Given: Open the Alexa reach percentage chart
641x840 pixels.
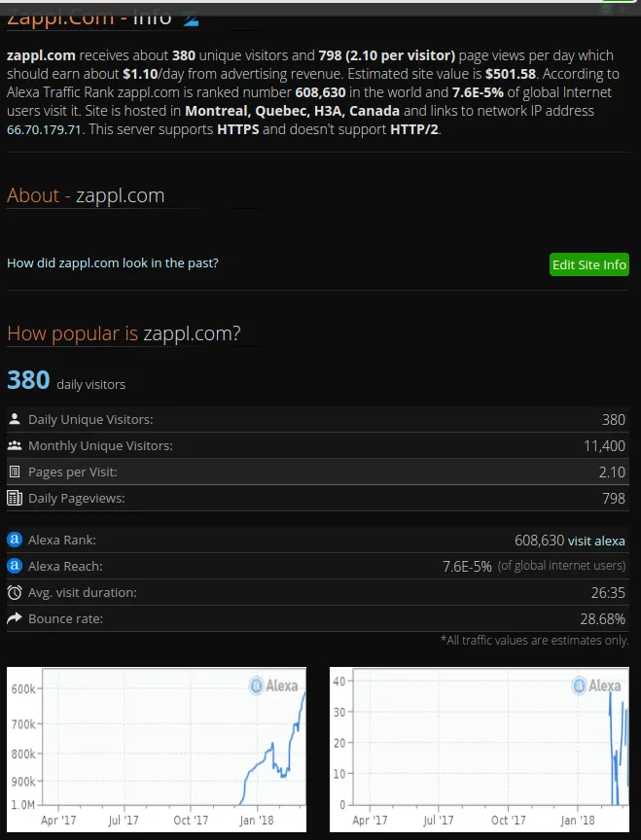Looking at the screenshot, I should [480, 750].
